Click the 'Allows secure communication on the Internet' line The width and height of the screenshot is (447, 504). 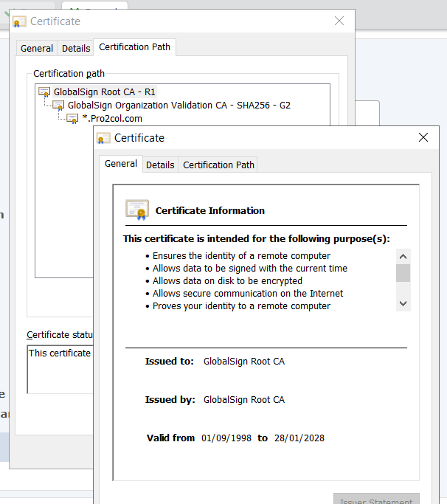248,294
